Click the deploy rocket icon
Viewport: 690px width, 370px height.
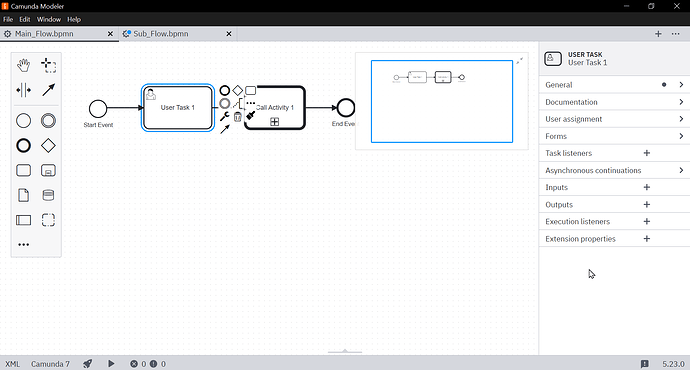(x=88, y=363)
